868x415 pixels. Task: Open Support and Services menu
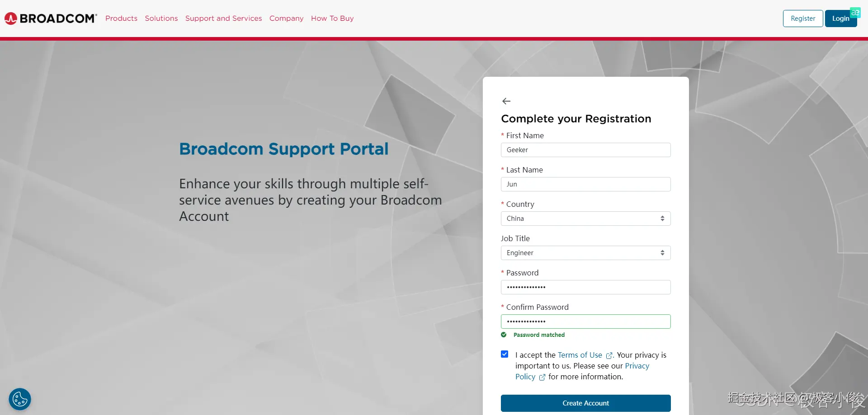point(223,19)
